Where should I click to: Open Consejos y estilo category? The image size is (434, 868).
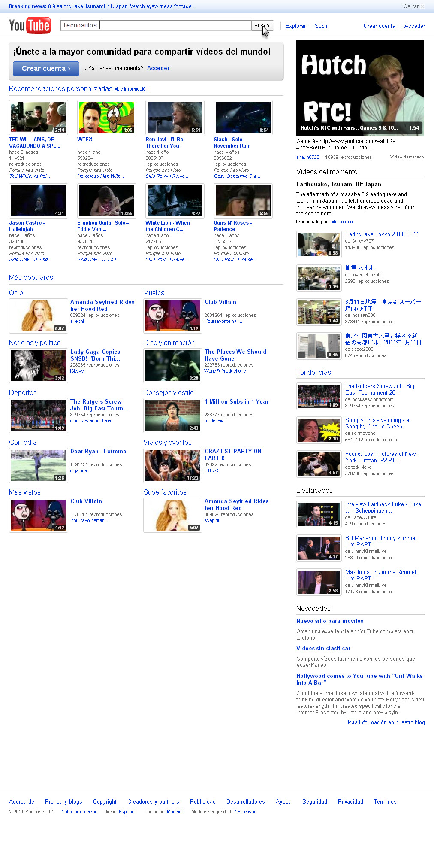[169, 392]
